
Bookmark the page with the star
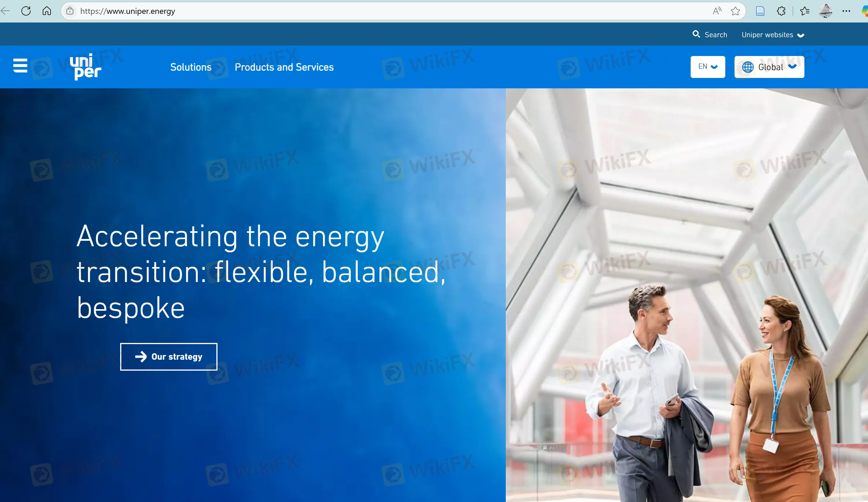point(735,11)
